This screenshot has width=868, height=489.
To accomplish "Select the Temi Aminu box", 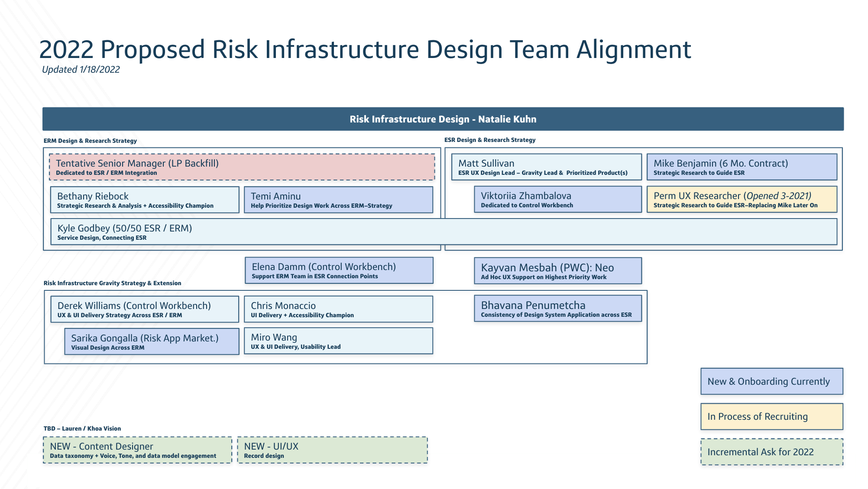I will click(338, 200).
